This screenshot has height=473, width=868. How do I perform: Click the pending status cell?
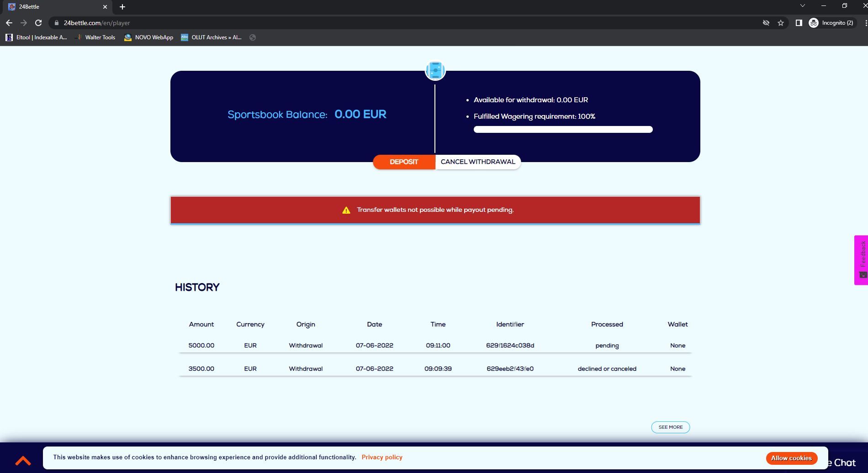coord(607,346)
